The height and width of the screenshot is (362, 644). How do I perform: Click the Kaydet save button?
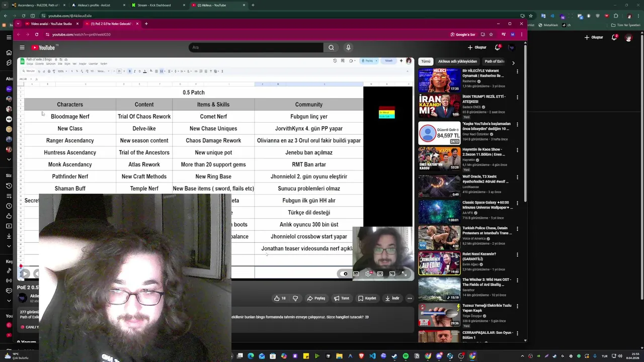(367, 298)
